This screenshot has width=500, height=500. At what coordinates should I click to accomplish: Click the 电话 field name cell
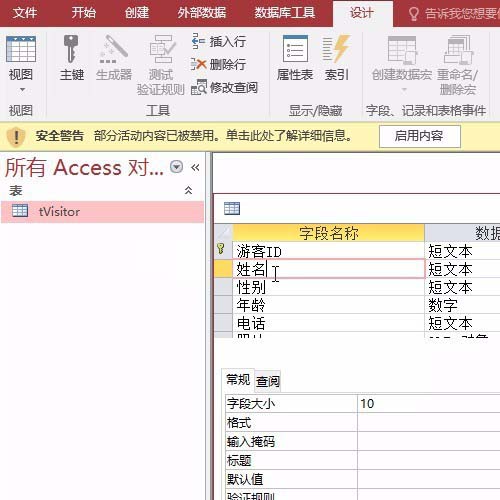pyautogui.click(x=328, y=323)
